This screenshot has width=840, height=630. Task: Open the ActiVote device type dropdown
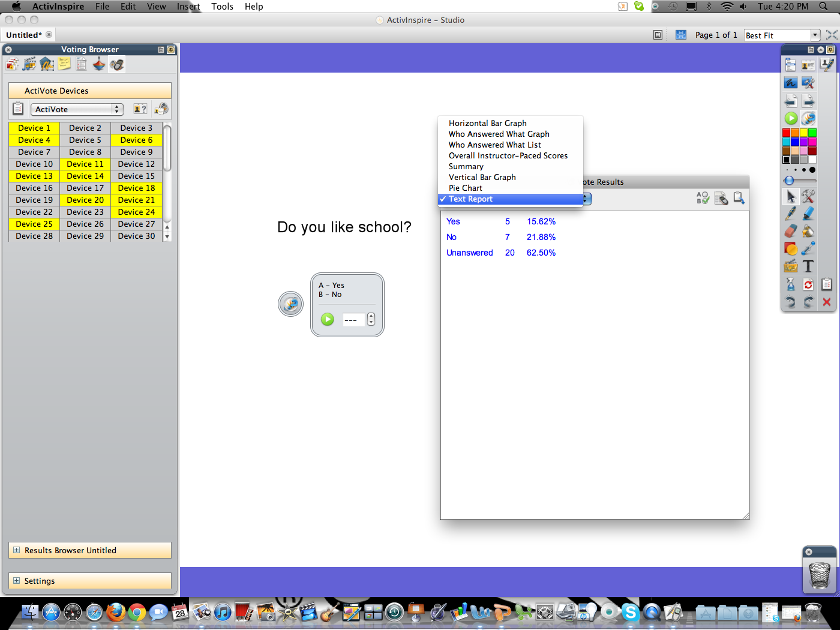tap(77, 109)
